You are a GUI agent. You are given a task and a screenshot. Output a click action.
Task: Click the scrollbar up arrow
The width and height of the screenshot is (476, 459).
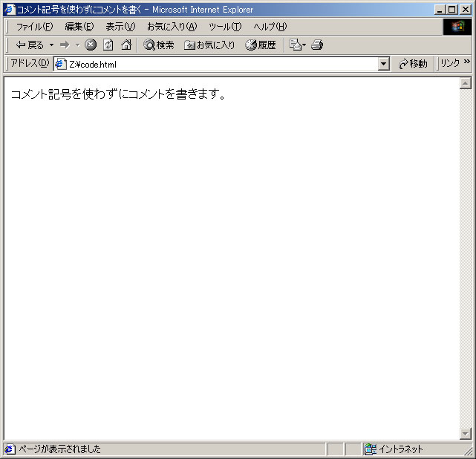[x=465, y=83]
